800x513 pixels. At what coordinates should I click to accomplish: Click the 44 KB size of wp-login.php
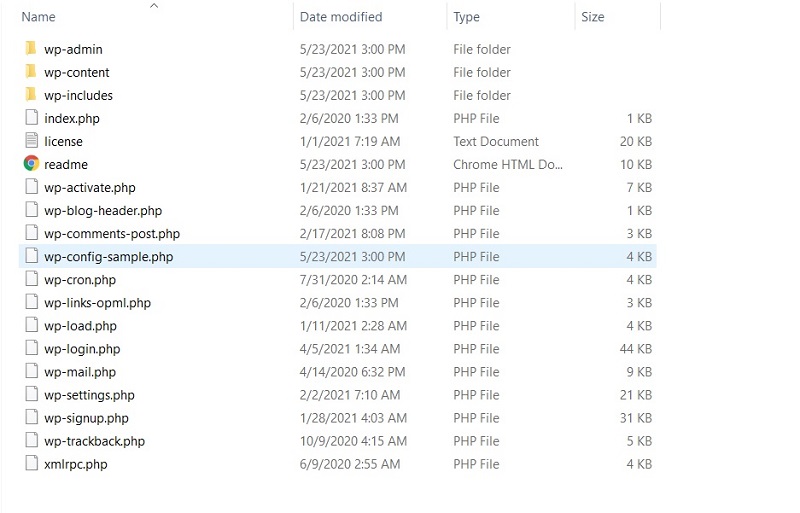636,349
